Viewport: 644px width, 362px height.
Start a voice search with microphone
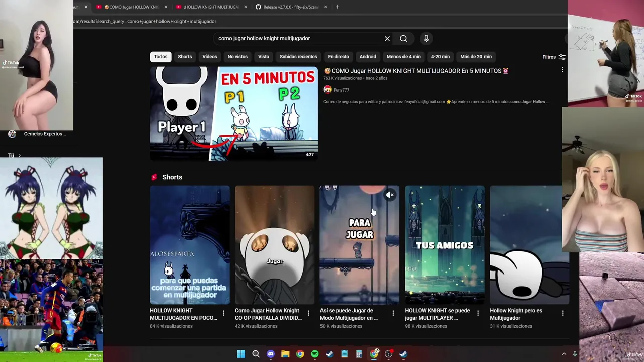pyautogui.click(x=426, y=38)
